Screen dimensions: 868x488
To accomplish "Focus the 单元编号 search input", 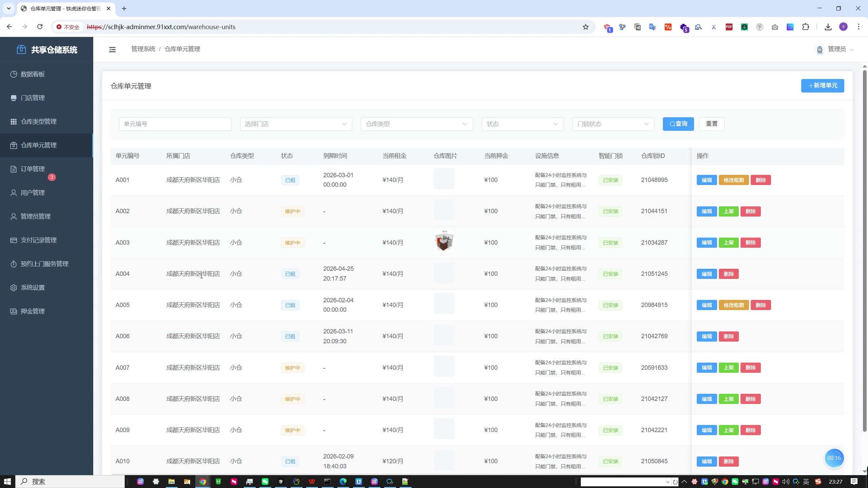I will 175,124.
